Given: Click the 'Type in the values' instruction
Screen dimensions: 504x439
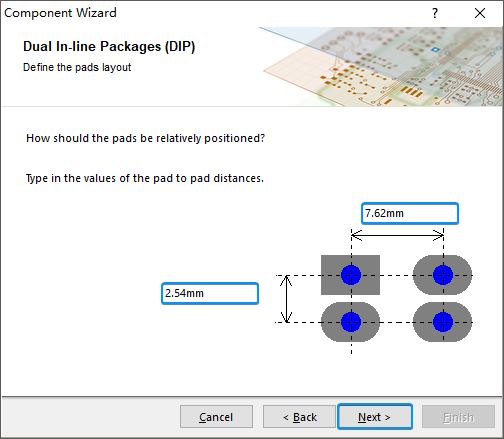Looking at the screenshot, I should (x=145, y=178).
